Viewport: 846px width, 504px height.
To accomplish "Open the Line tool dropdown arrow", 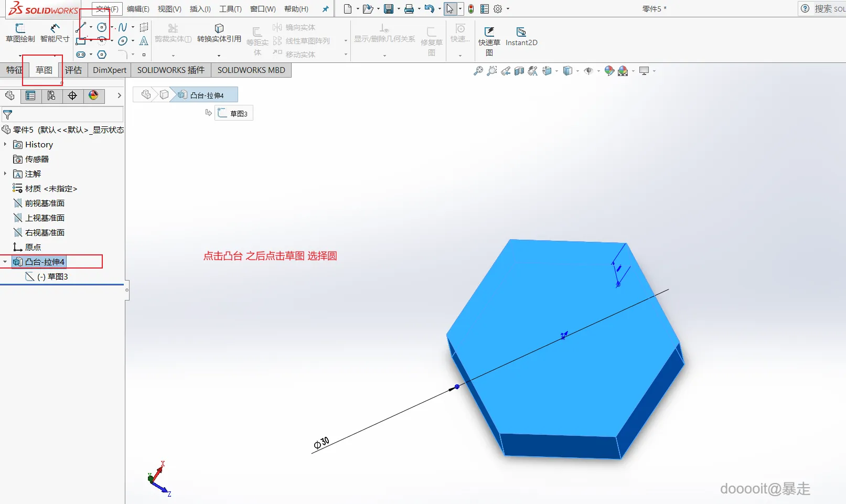I will pyautogui.click(x=91, y=27).
